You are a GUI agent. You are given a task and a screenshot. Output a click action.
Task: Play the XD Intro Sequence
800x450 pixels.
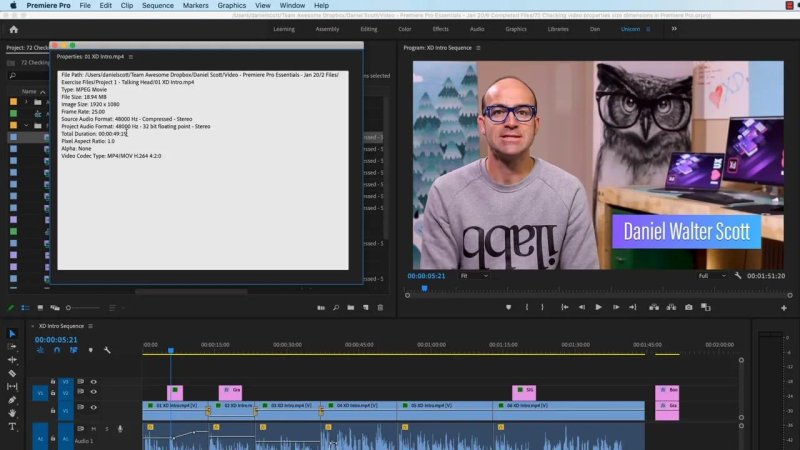(598, 307)
